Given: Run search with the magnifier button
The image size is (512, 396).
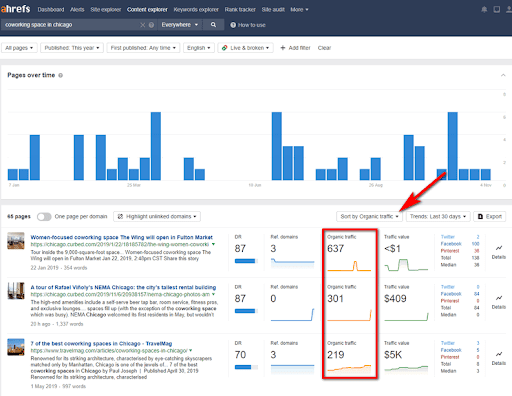Looking at the screenshot, I should [x=213, y=25].
